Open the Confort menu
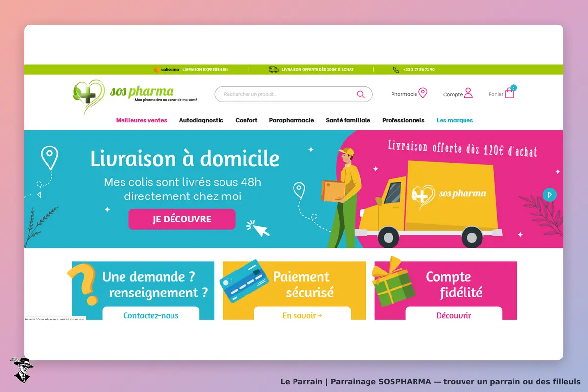This screenshot has width=588, height=392. [246, 120]
